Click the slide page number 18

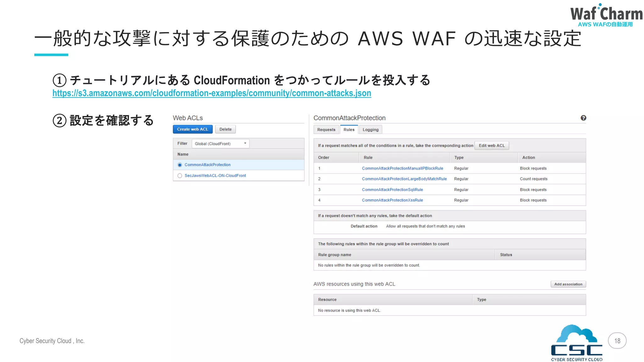click(617, 341)
